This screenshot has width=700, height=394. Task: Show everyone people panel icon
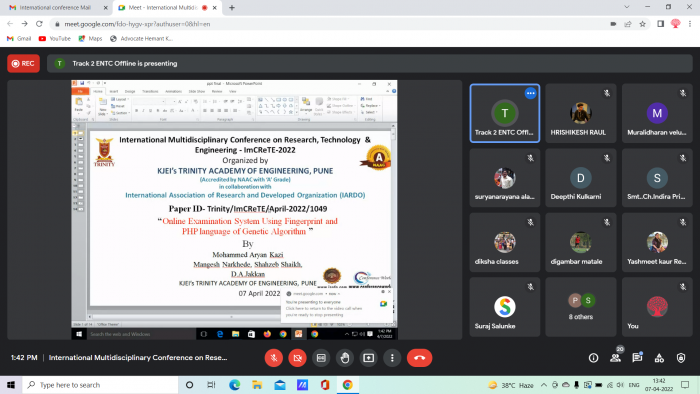tap(615, 358)
